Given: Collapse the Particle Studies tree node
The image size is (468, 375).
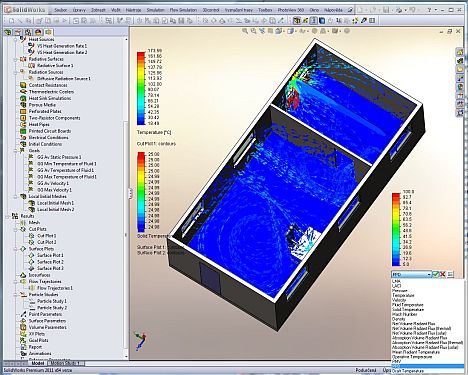Looking at the screenshot, I should [x=16, y=295].
